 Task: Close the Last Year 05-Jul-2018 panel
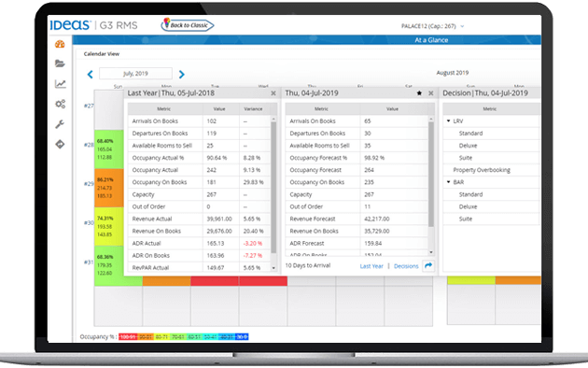pos(273,93)
